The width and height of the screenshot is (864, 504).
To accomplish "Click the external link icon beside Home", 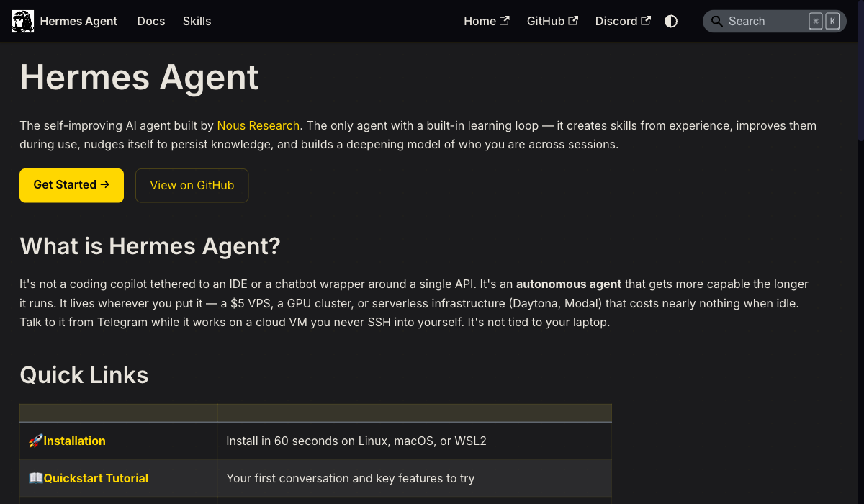I will pyautogui.click(x=506, y=20).
